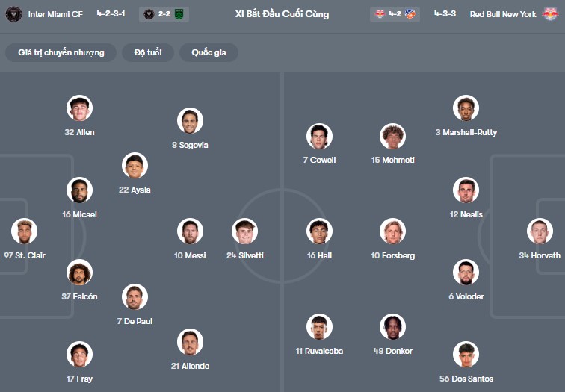Click the Allende player name label
This screenshot has height=392, width=565.
pos(190,366)
